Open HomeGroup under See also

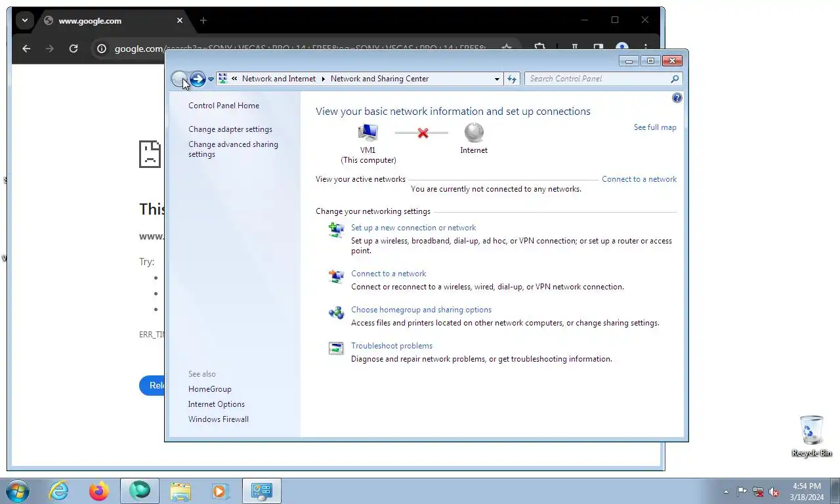(x=210, y=389)
